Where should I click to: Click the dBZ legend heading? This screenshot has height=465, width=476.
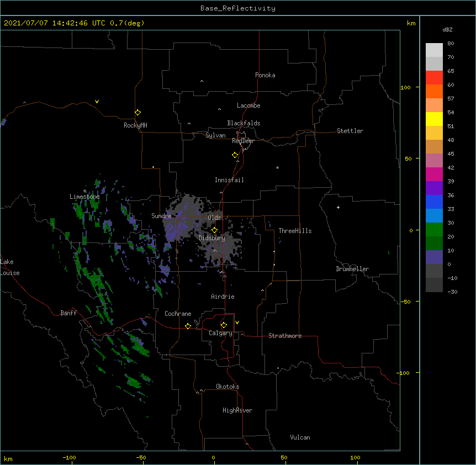(447, 29)
